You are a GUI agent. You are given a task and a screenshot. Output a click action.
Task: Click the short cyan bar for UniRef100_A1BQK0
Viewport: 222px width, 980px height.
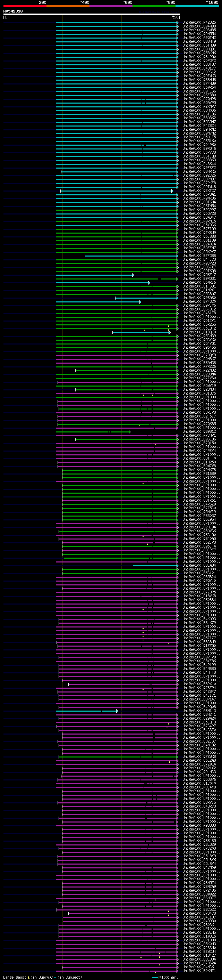point(141,332)
